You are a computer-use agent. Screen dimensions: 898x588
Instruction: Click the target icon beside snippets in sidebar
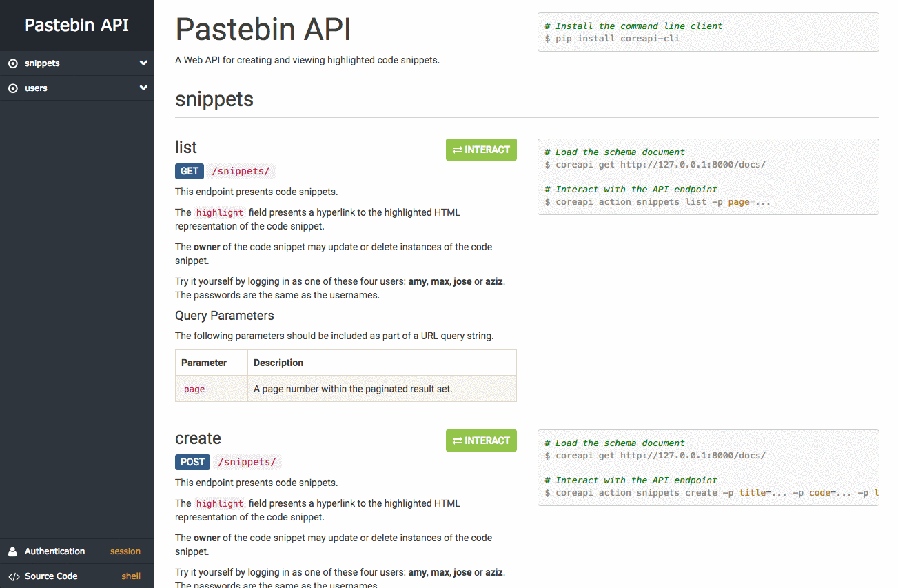coord(14,63)
